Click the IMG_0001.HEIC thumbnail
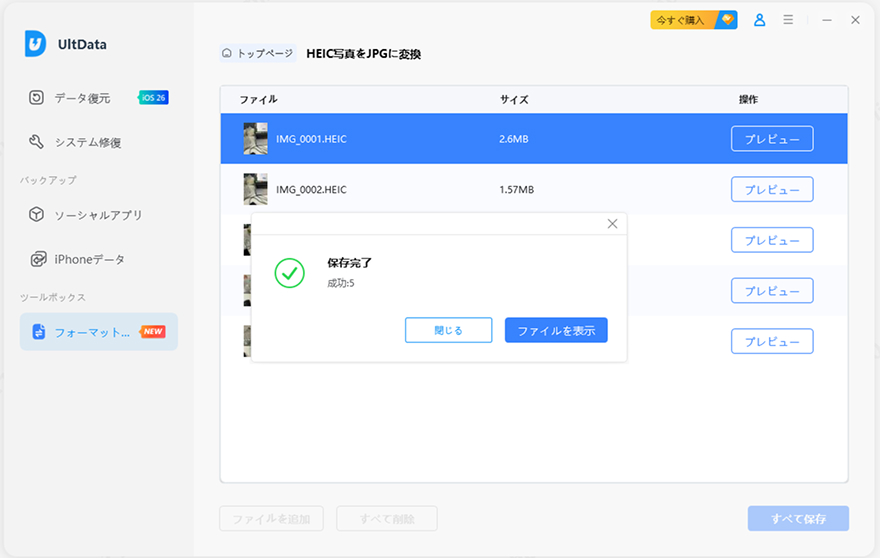The image size is (880, 558). (255, 139)
